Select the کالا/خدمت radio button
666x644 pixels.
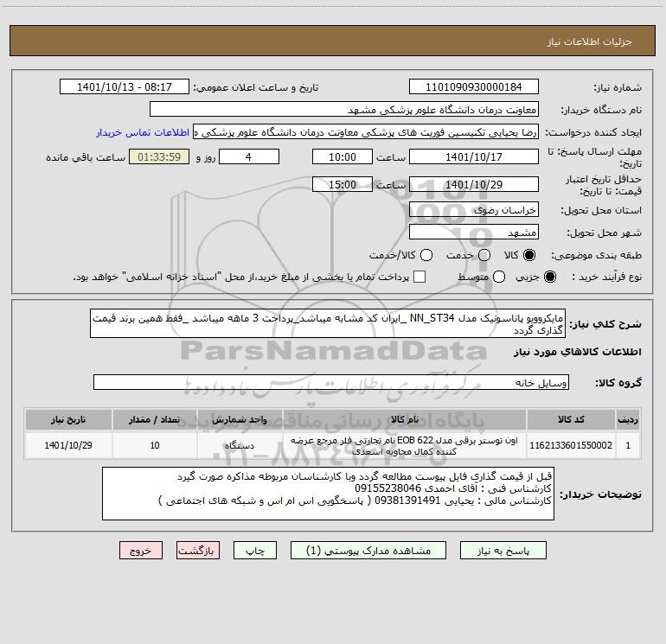(x=426, y=255)
